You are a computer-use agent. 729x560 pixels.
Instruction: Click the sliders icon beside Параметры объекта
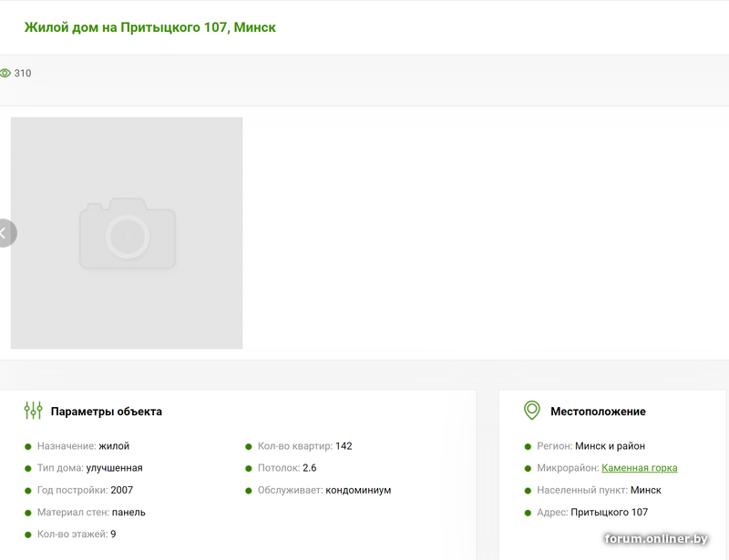pos(33,411)
